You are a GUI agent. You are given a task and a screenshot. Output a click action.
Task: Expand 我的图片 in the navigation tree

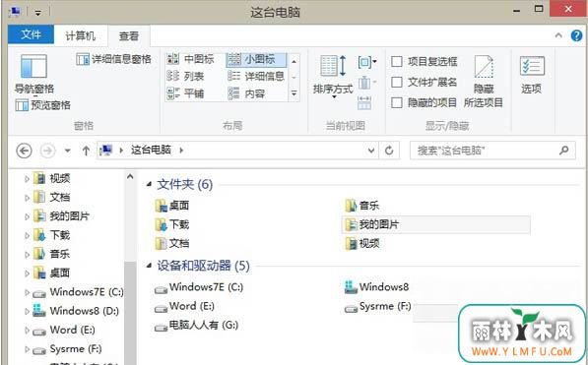(x=27, y=216)
